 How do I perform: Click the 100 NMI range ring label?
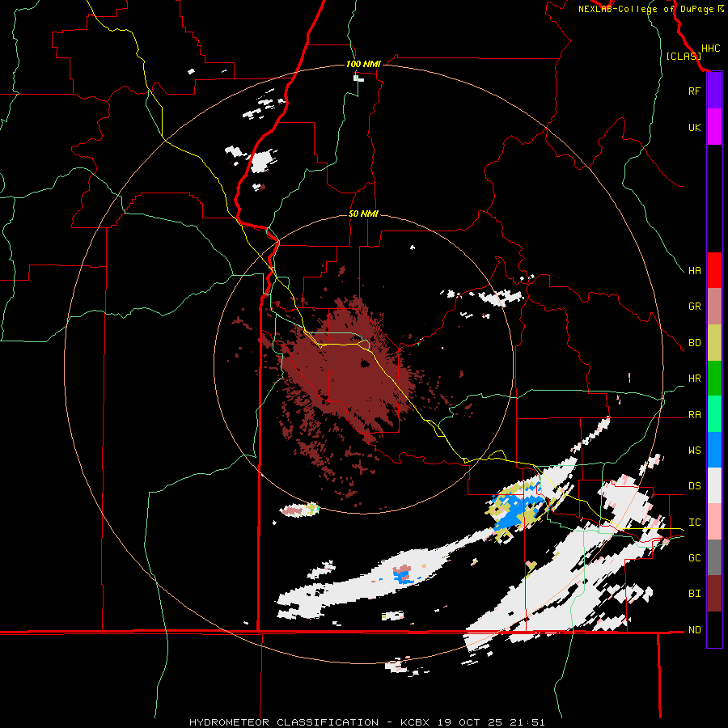[363, 64]
